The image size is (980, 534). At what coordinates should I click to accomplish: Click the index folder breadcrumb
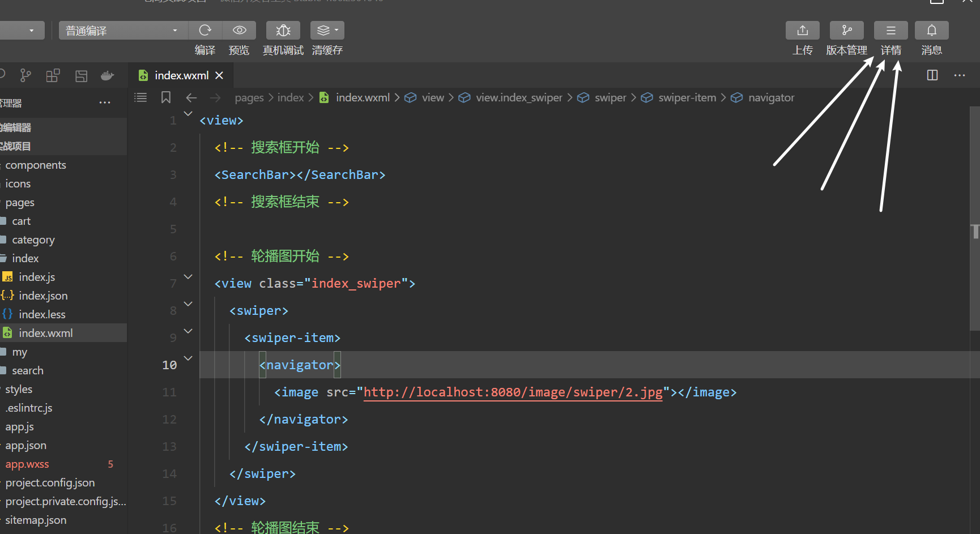click(x=291, y=97)
